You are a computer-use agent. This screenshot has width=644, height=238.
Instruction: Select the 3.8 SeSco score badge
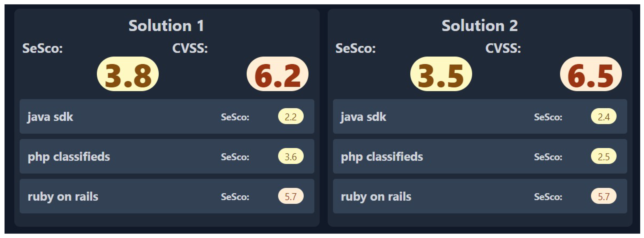[x=128, y=74]
